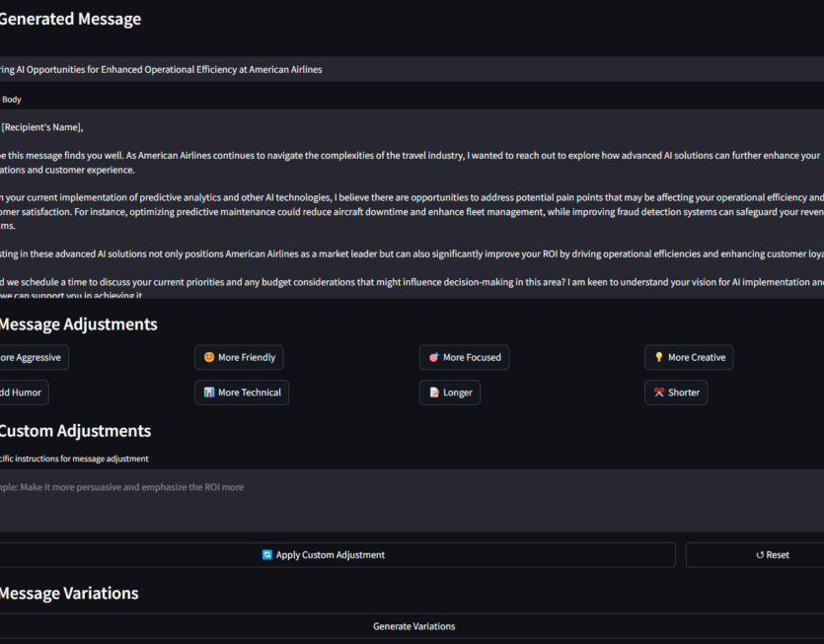Click the Body label above the message

11,100
